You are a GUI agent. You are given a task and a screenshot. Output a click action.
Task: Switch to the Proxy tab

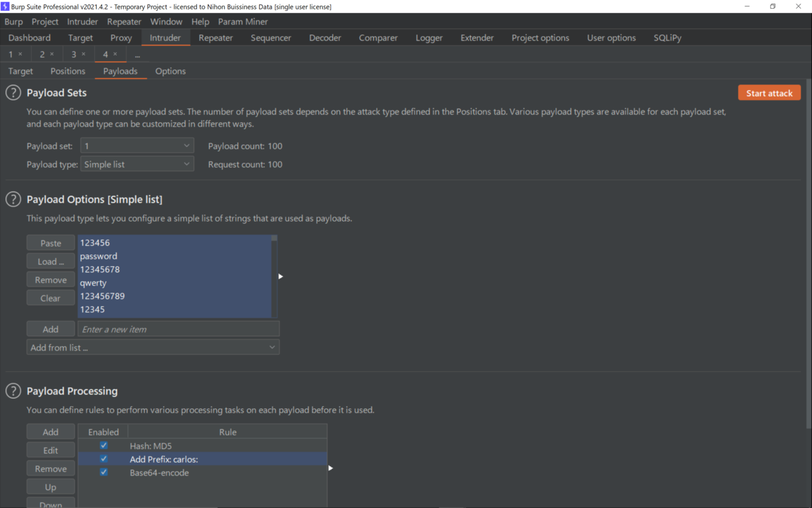pos(121,38)
